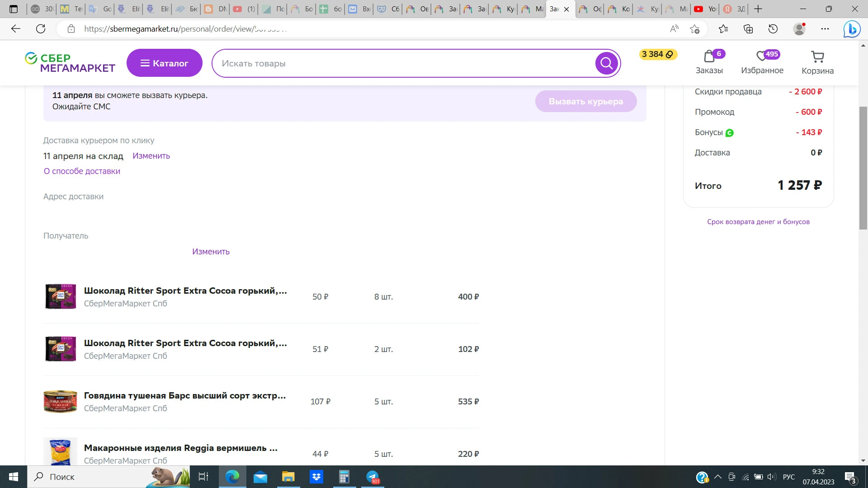Click the Искать товары search field
Viewport: 868px width, 488px height.
(403, 63)
